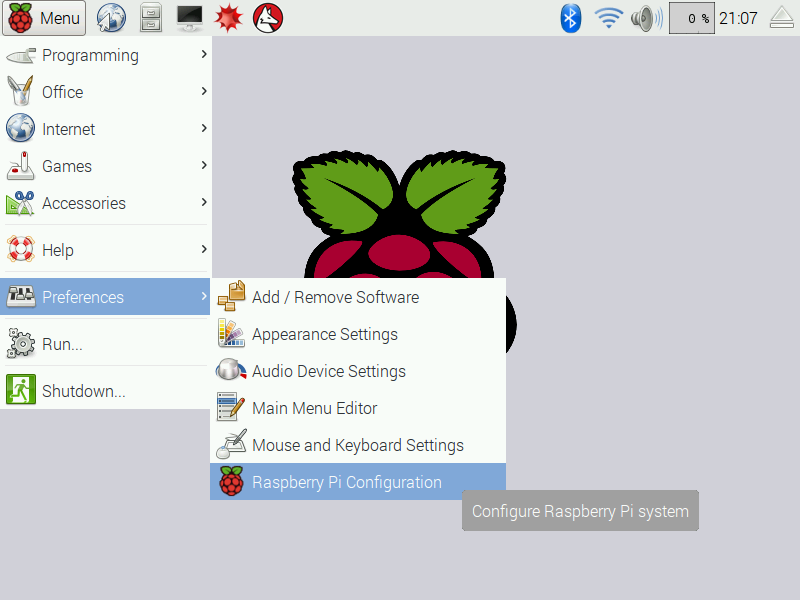This screenshot has height=600, width=800.
Task: Open Main Menu Editor
Action: 358,408
